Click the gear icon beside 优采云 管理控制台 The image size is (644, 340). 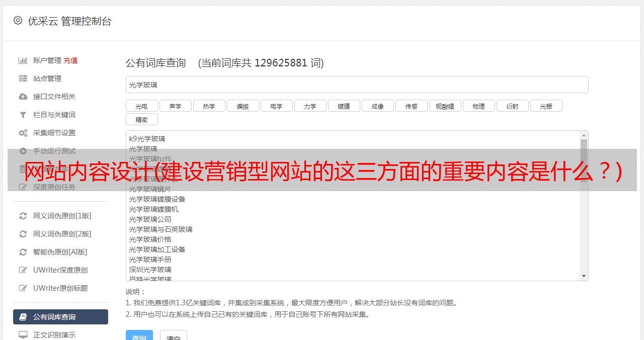pyautogui.click(x=18, y=21)
